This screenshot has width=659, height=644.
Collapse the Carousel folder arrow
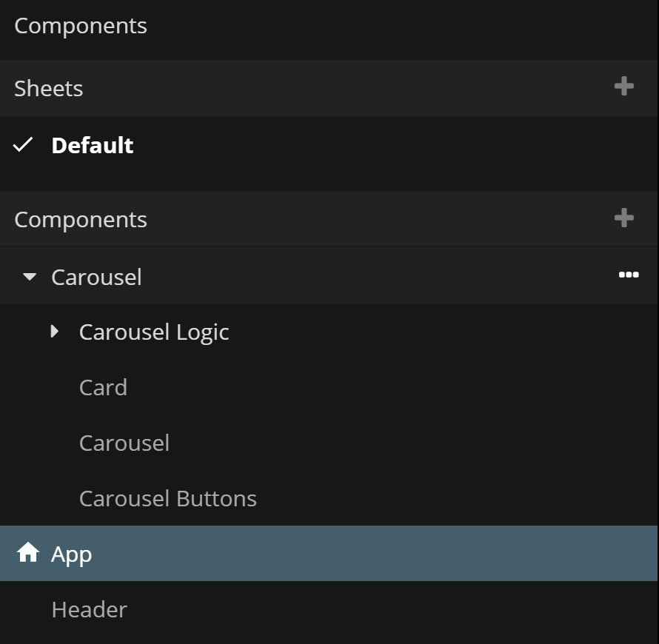[30, 277]
